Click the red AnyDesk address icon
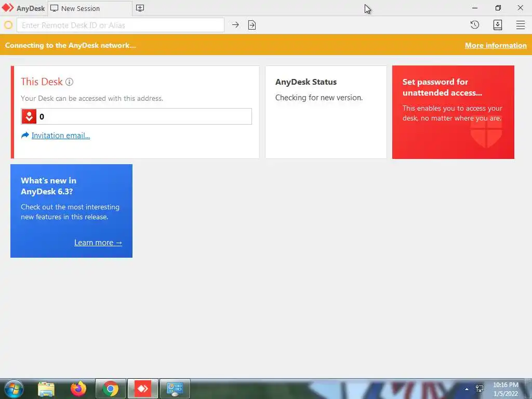532x399 pixels. 29,116
